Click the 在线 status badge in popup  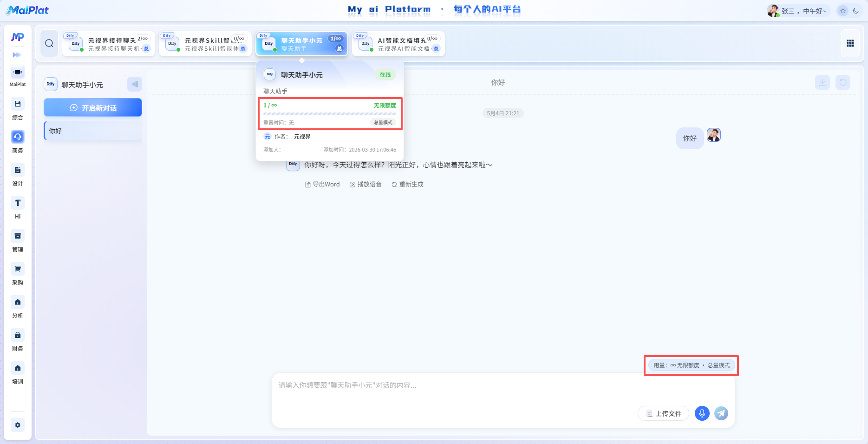[x=385, y=75]
